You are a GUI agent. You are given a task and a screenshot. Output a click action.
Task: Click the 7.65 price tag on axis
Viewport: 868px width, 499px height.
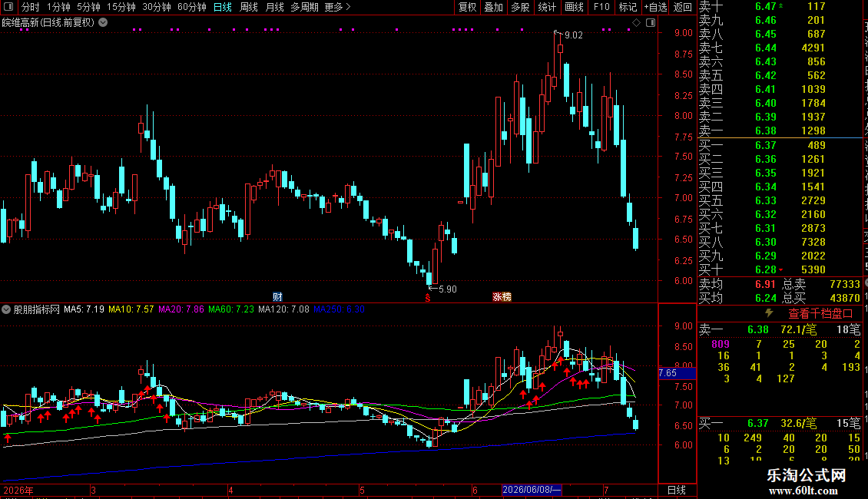pos(677,373)
